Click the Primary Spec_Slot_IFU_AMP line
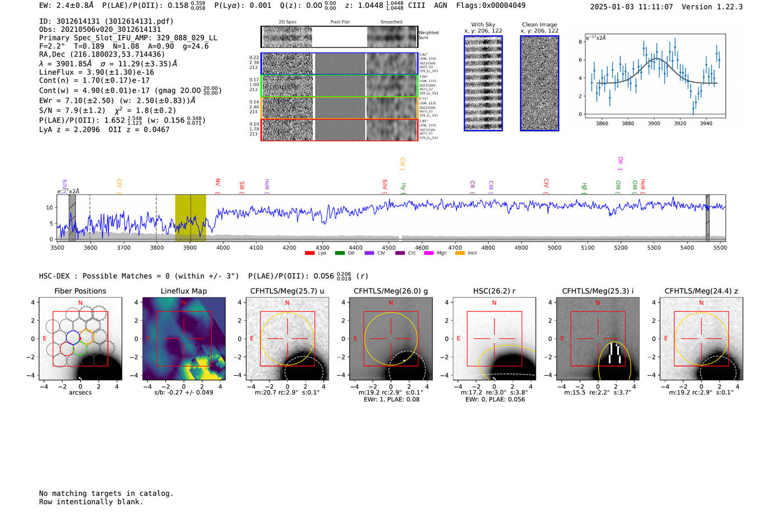 tap(128, 38)
